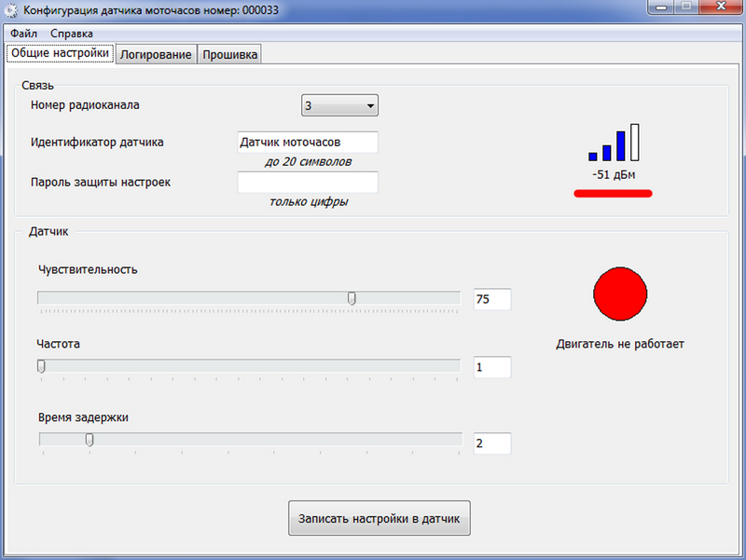The width and height of the screenshot is (746, 560).
Task: Click the Время задержки label
Action: [x=83, y=417]
